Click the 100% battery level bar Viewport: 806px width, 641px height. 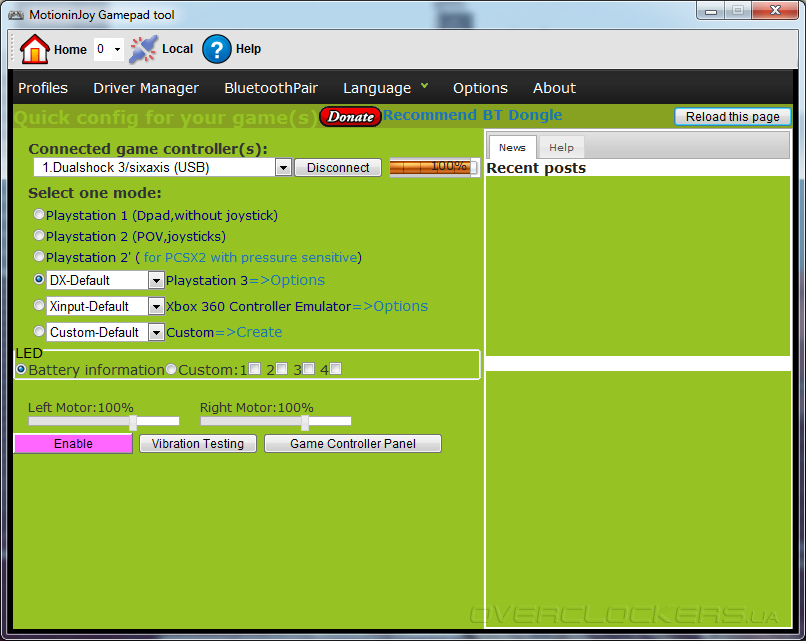coord(434,167)
